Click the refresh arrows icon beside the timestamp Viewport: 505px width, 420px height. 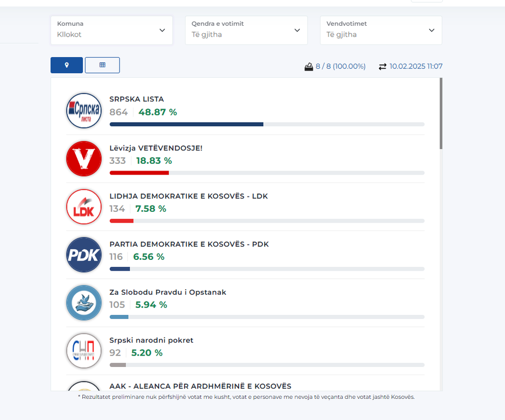click(x=382, y=66)
